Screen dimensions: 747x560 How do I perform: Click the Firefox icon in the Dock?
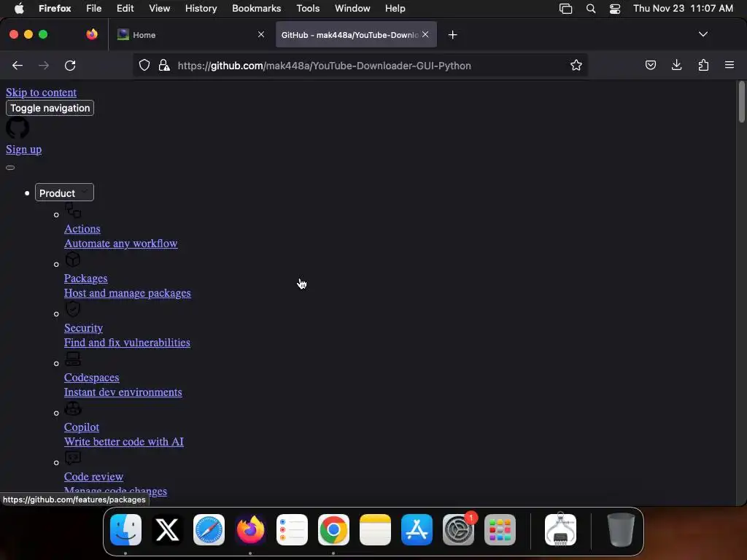click(251, 529)
